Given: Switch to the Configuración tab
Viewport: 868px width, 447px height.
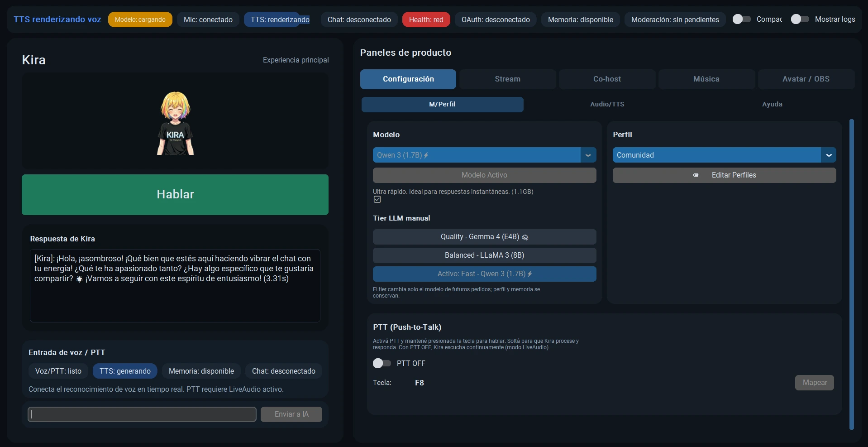Looking at the screenshot, I should [408, 79].
